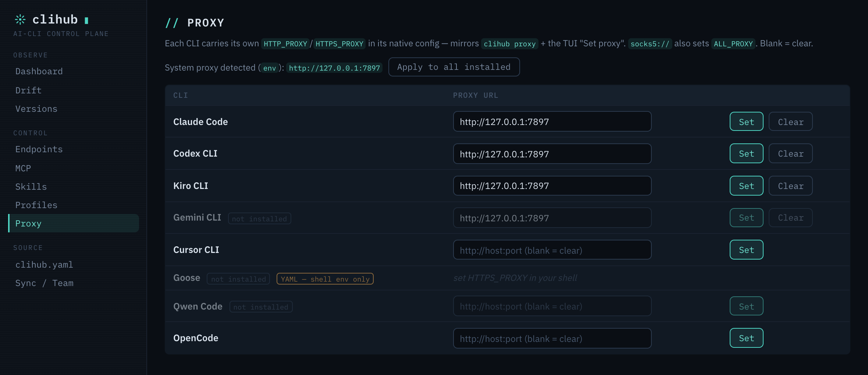Clear the Codex CLI proxy
Viewport: 868px width, 375px height.
[790, 153]
